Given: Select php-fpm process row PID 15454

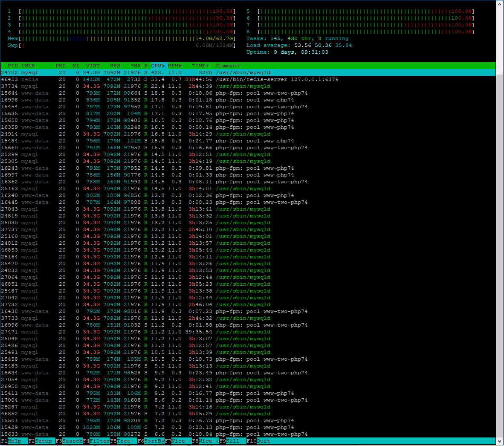Looking at the screenshot, I should 248,107.
